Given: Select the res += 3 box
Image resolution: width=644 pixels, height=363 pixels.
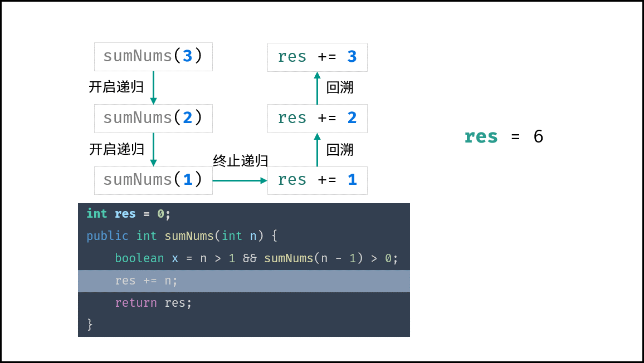Looking at the screenshot, I should 318,57.
